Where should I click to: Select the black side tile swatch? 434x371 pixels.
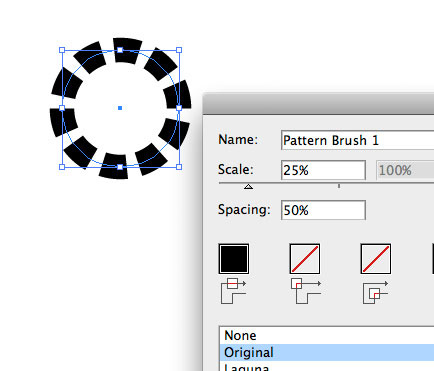[234, 259]
